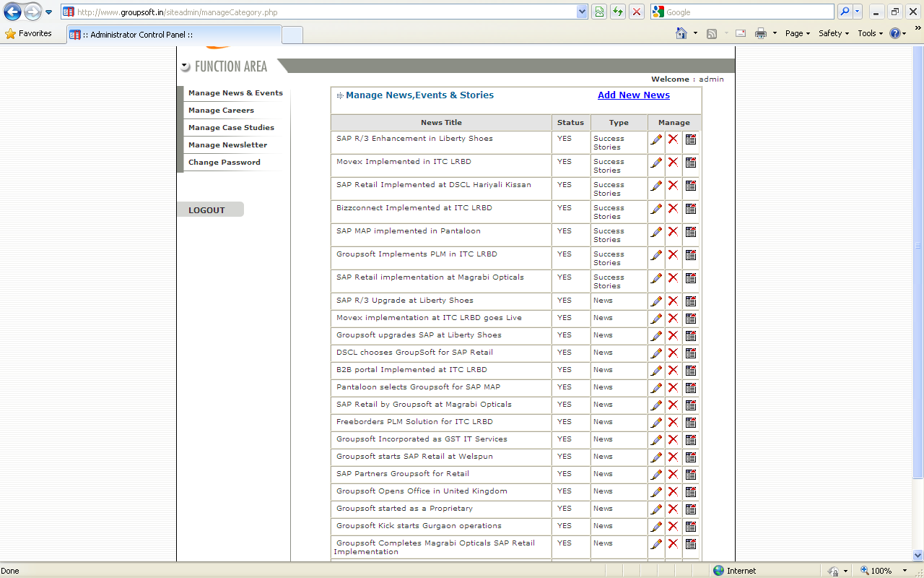Screen dimensions: 924x578
Task: Delete the 'SAP R/3 Upgrade at Liberty Shoes' entry
Action: pos(673,301)
